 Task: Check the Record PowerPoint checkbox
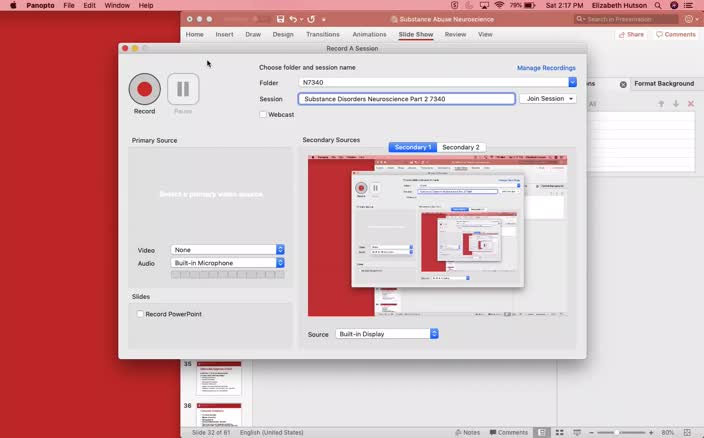pos(140,314)
